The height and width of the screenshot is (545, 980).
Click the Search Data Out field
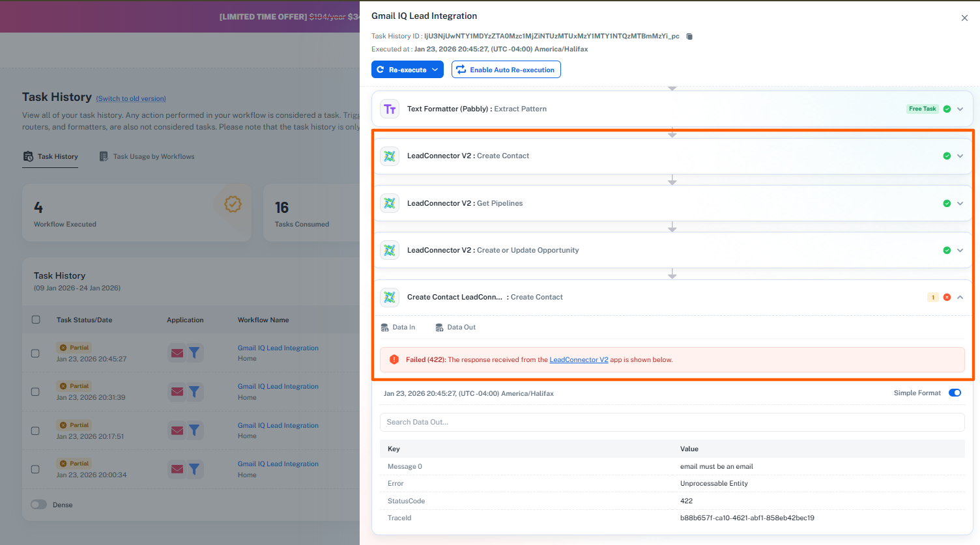click(672, 422)
